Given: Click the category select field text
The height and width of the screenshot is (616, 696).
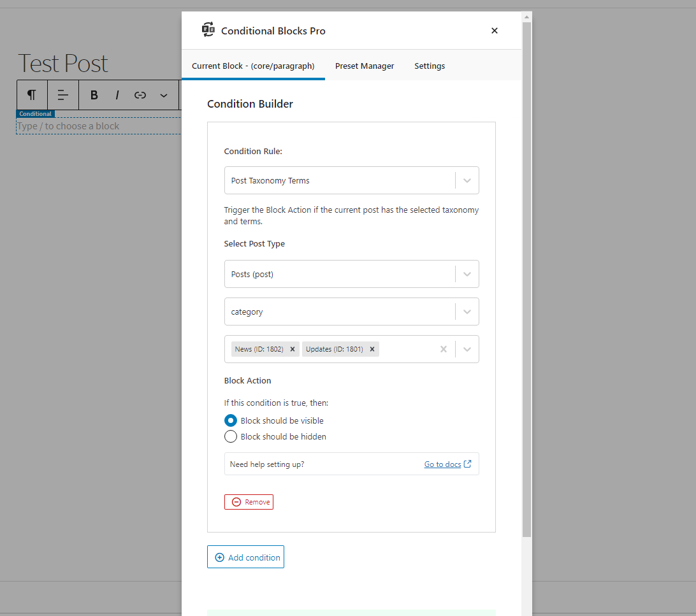Looking at the screenshot, I should point(247,312).
